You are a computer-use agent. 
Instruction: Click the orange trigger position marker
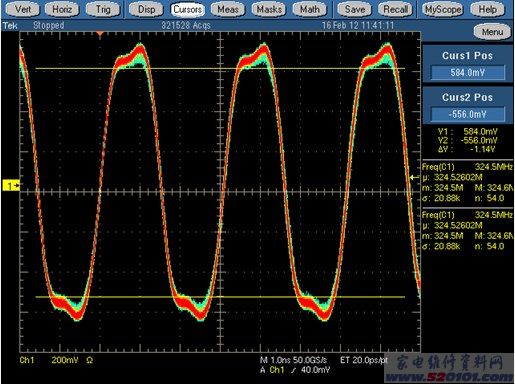(100, 34)
